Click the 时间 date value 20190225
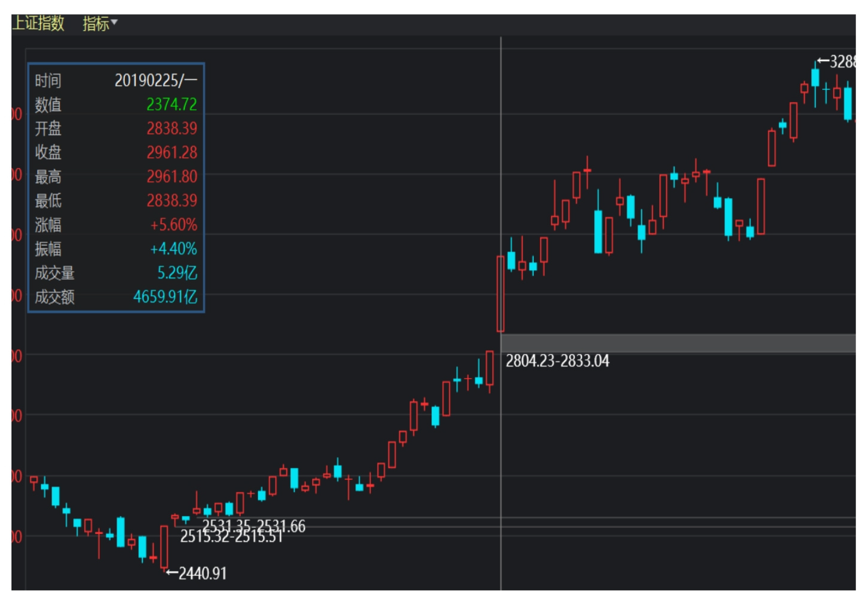Image resolution: width=868 pixels, height=606 pixels. (155, 81)
